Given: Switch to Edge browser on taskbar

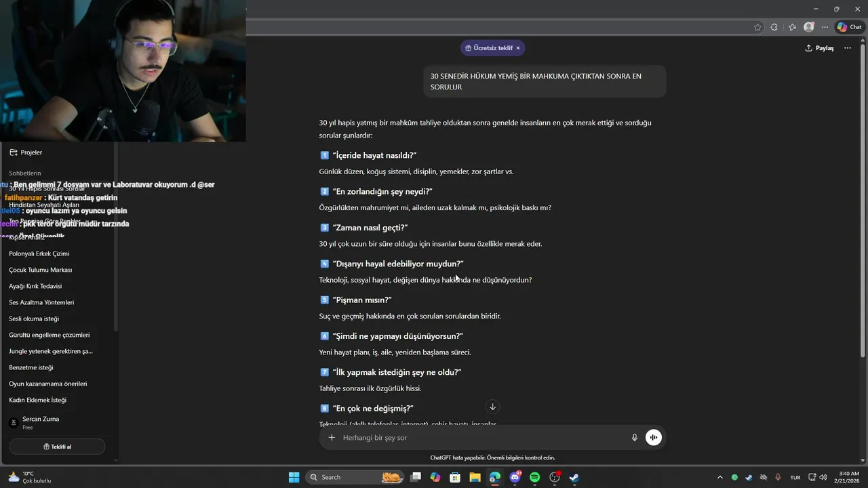Looking at the screenshot, I should pyautogui.click(x=495, y=477).
